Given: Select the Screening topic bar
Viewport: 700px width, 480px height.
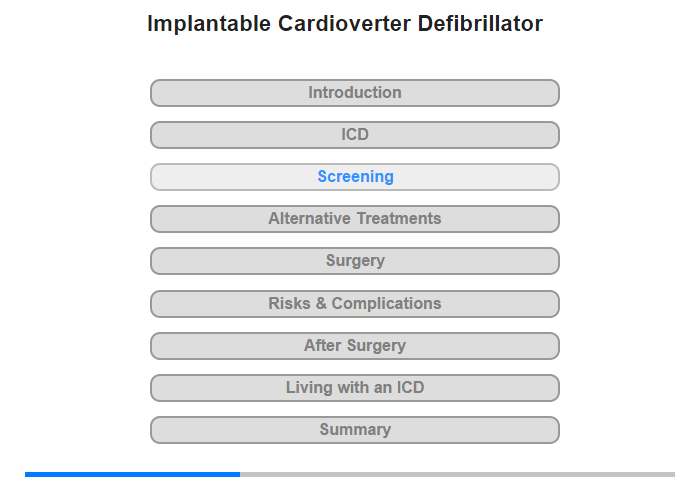Looking at the screenshot, I should point(355,177).
